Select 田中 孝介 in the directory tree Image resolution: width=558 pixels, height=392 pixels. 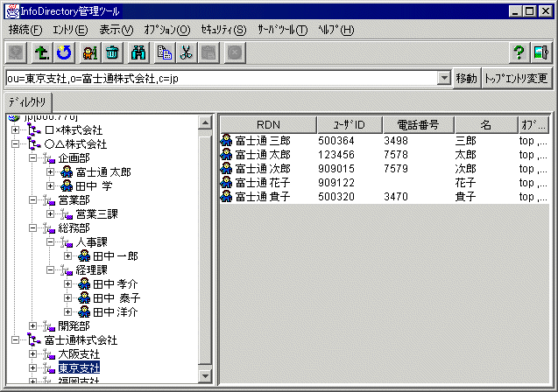coord(116,284)
